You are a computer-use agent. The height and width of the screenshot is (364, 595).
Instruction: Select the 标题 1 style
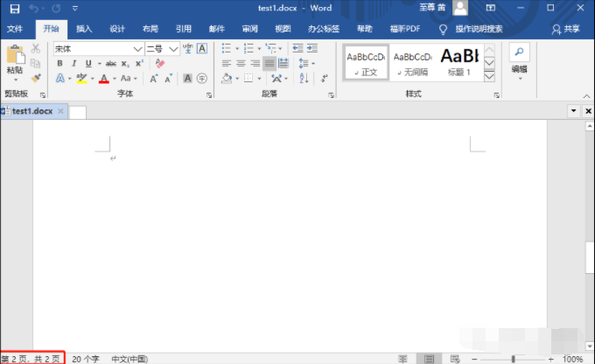pos(459,63)
